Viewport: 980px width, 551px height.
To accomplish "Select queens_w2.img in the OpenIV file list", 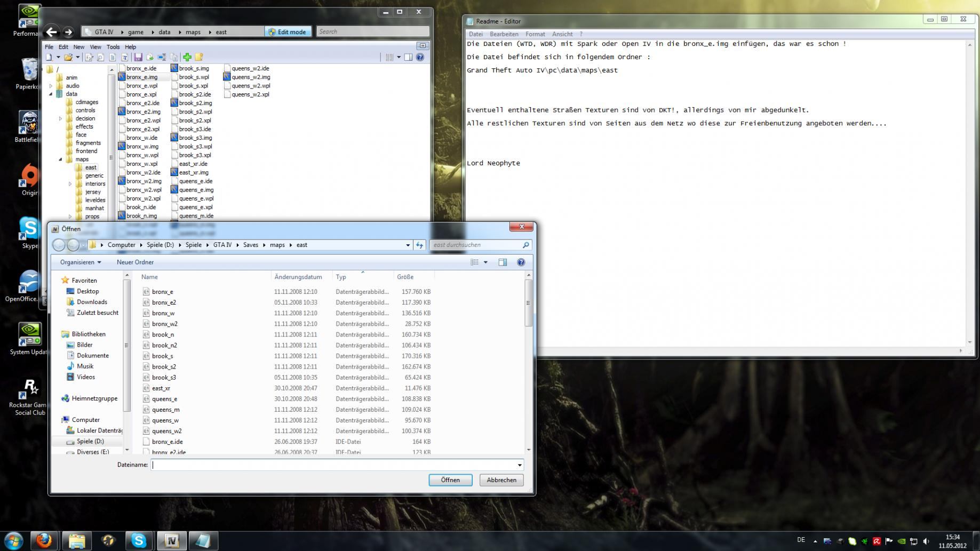I will [x=251, y=77].
